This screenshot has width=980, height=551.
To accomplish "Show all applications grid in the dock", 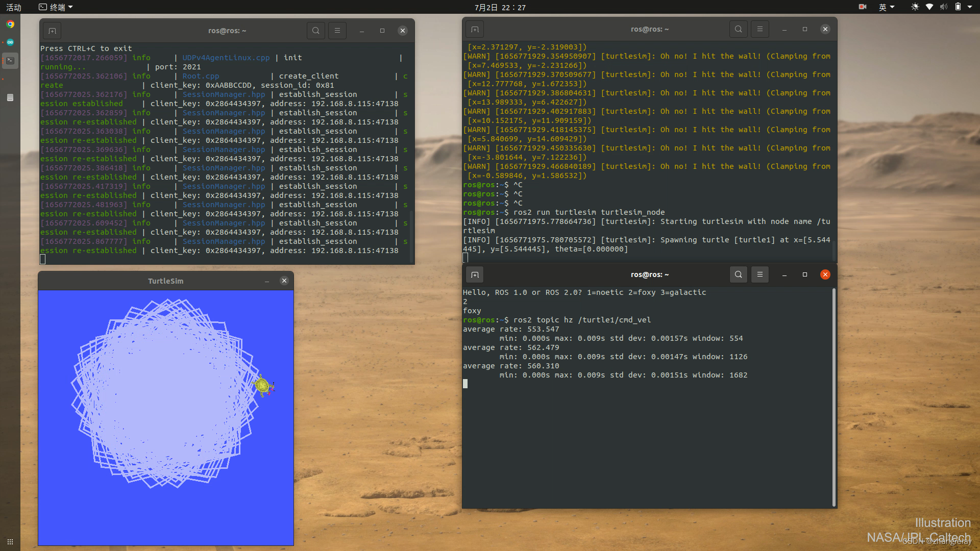I will [x=10, y=541].
